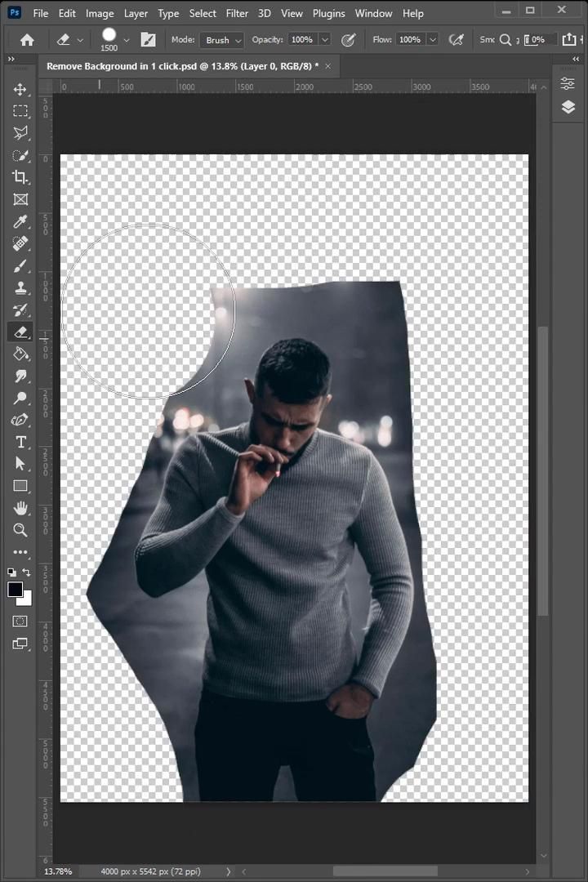
Task: Select the Smudge tool
Action: (x=20, y=376)
